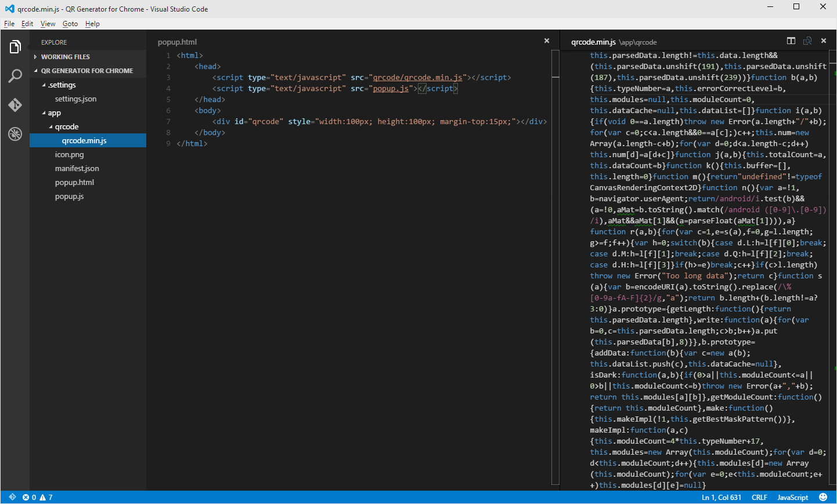
Task: Open the Goto menu
Action: (x=70, y=24)
